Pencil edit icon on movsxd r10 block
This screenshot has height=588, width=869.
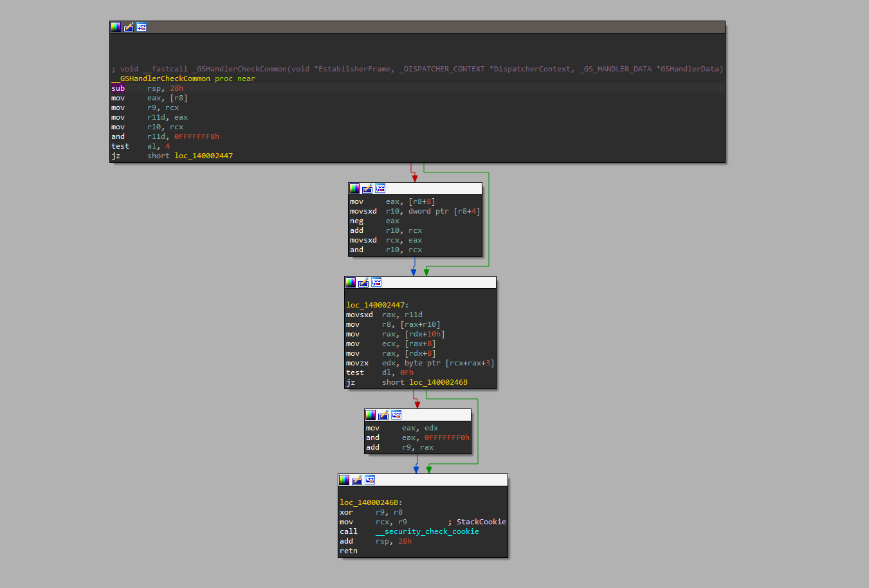pyautogui.click(x=367, y=188)
